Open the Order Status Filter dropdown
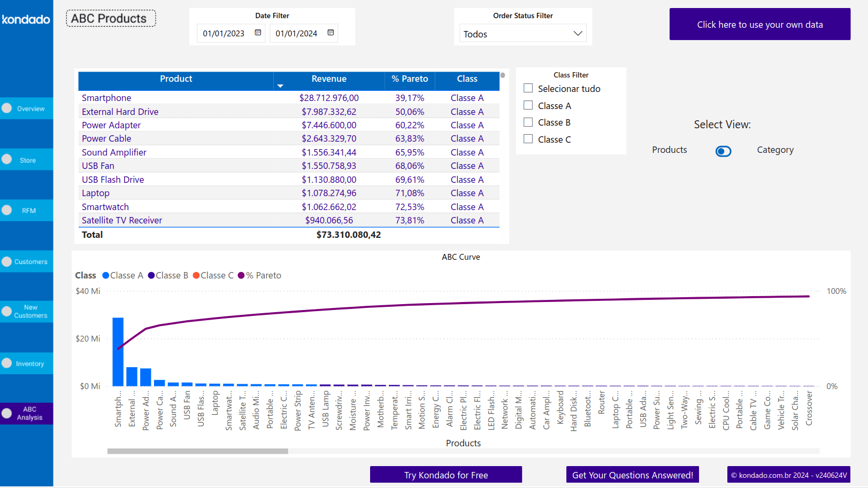The width and height of the screenshot is (868, 488). (x=577, y=33)
